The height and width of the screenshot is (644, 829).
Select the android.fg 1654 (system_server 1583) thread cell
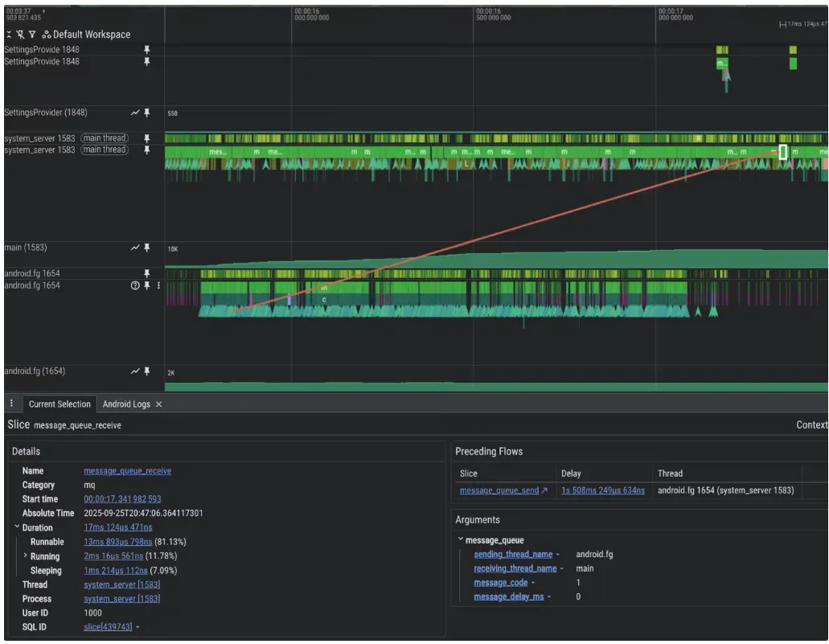tap(725, 490)
